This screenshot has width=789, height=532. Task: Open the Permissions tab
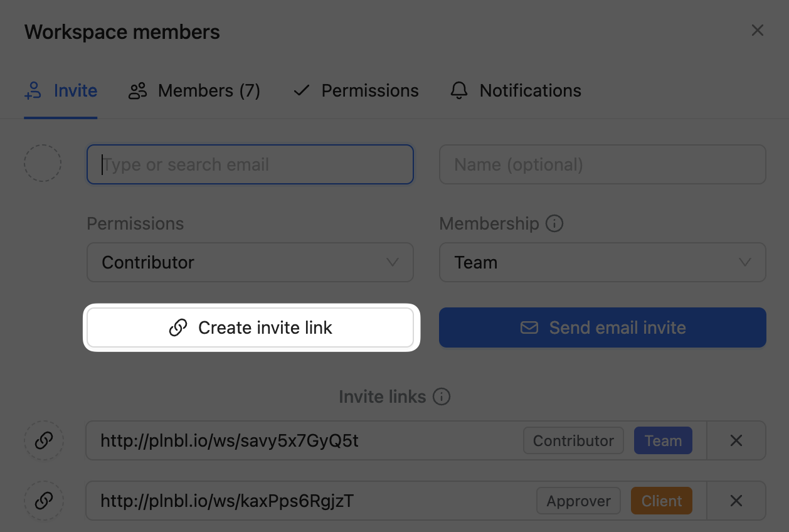click(356, 91)
